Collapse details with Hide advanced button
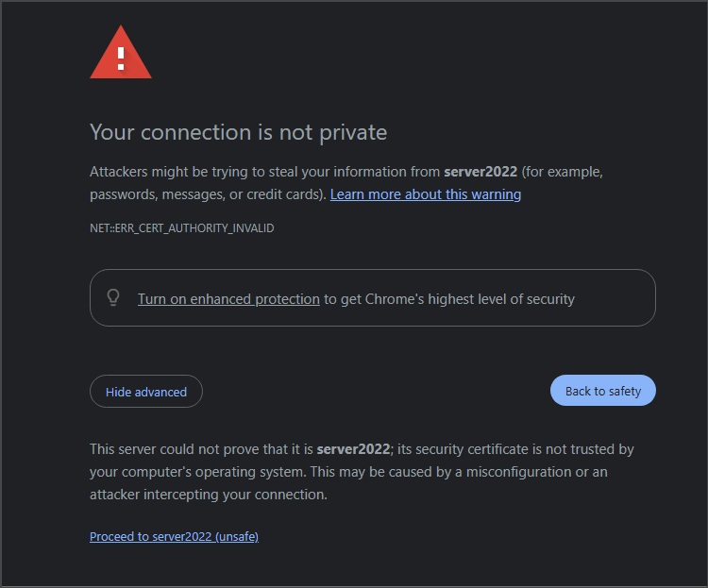708x588 pixels. [146, 391]
